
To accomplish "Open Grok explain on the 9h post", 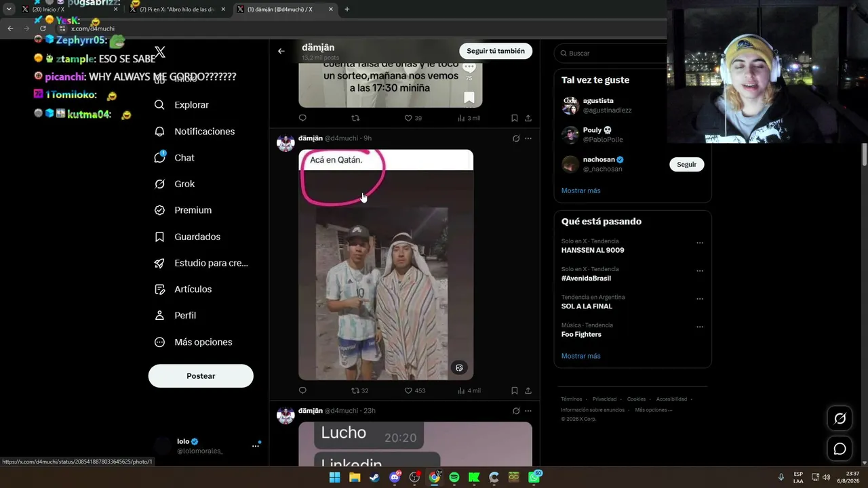I will [x=515, y=138].
